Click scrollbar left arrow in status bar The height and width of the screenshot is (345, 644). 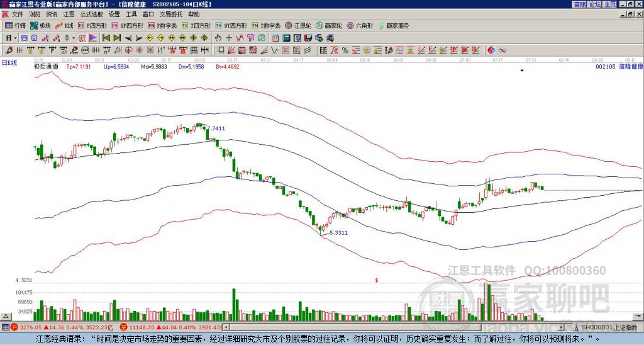pos(226,327)
